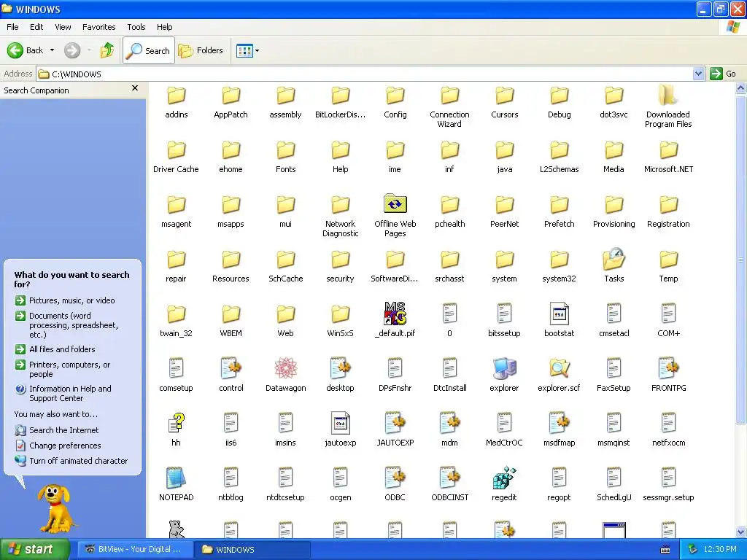The image size is (747, 560).
Task: Select the system32 folder icon
Action: coord(559,260)
